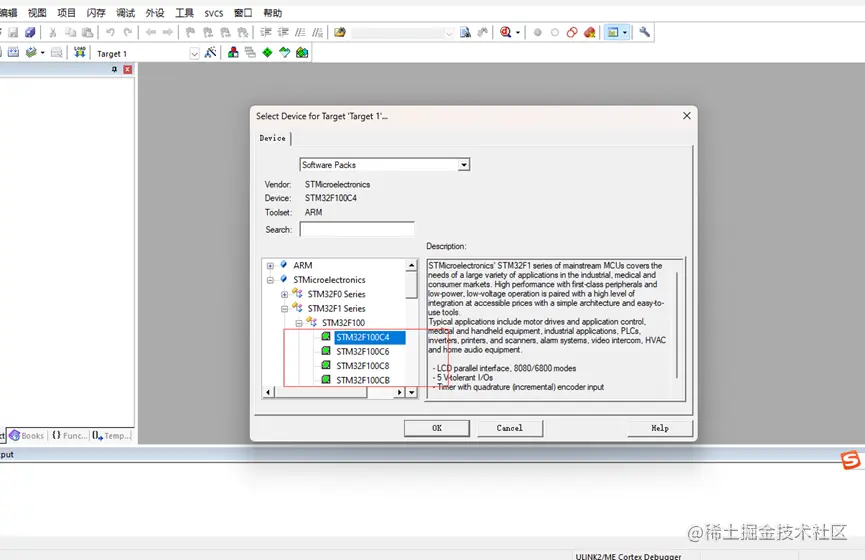Collapse the STM32F1 Series node
Viewport: 865px width, 560px height.
[x=285, y=309]
